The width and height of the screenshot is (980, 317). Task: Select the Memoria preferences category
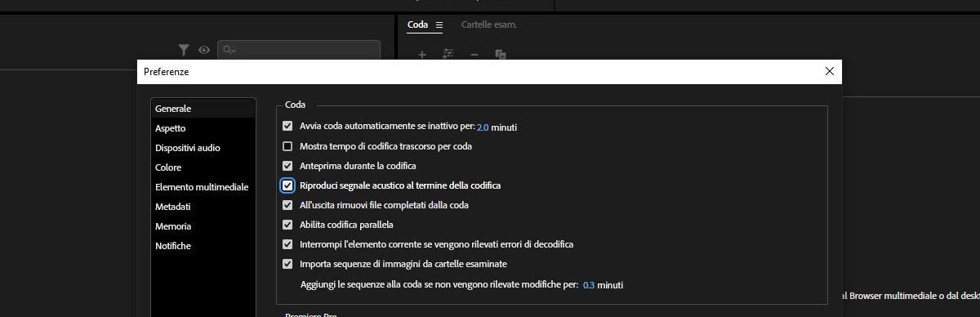[203, 226]
